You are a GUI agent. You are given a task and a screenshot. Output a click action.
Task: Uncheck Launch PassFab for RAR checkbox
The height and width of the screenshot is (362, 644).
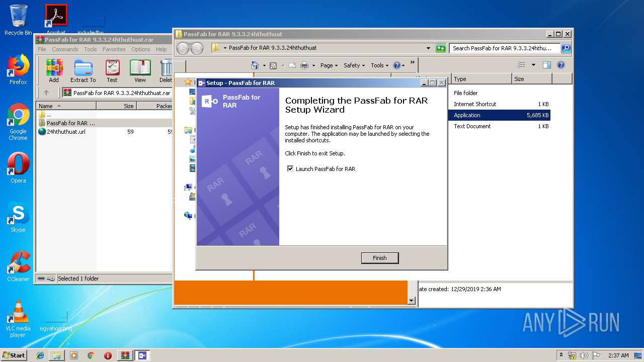tap(290, 169)
